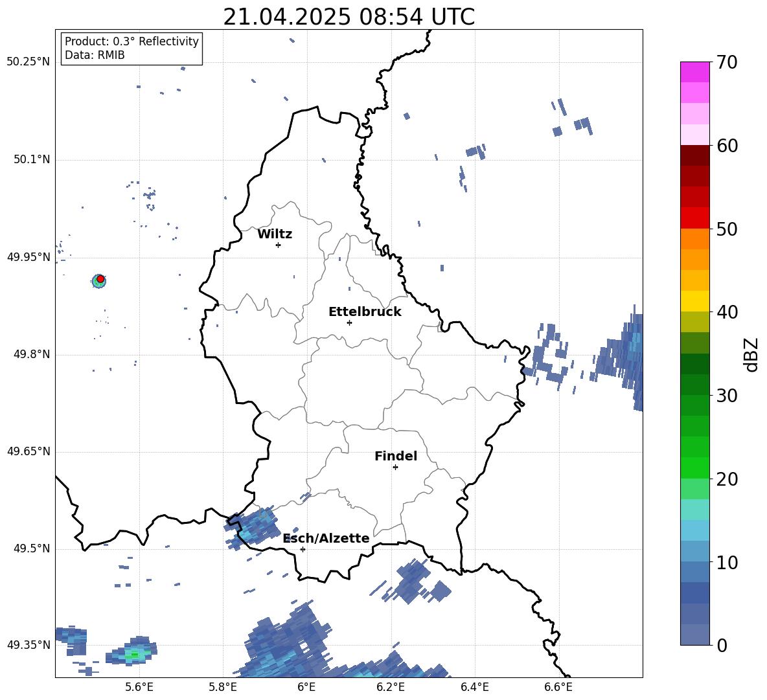Pick the dark red colorbar segment just below 60

point(694,155)
